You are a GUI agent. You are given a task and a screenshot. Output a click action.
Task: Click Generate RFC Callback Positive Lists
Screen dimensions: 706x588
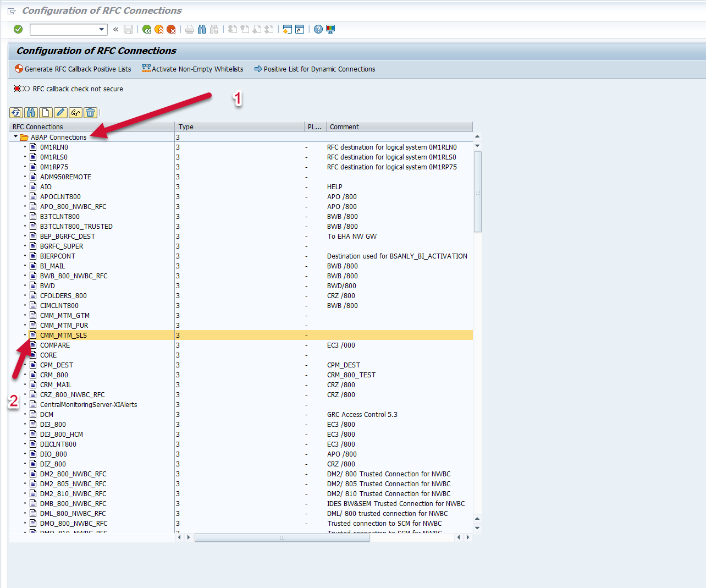73,69
